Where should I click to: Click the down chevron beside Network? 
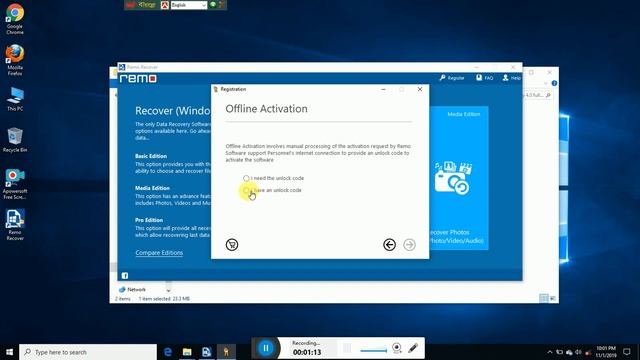tap(168, 291)
